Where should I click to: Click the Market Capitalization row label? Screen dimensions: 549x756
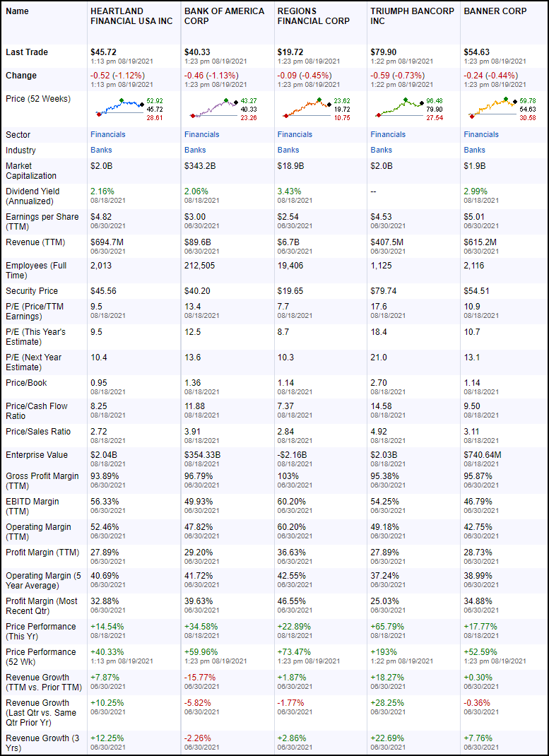[x=31, y=171]
